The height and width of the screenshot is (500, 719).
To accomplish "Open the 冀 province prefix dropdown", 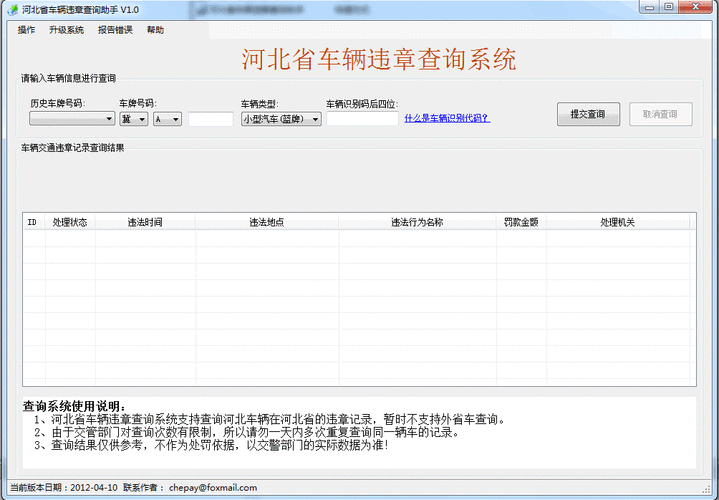I will click(x=133, y=119).
